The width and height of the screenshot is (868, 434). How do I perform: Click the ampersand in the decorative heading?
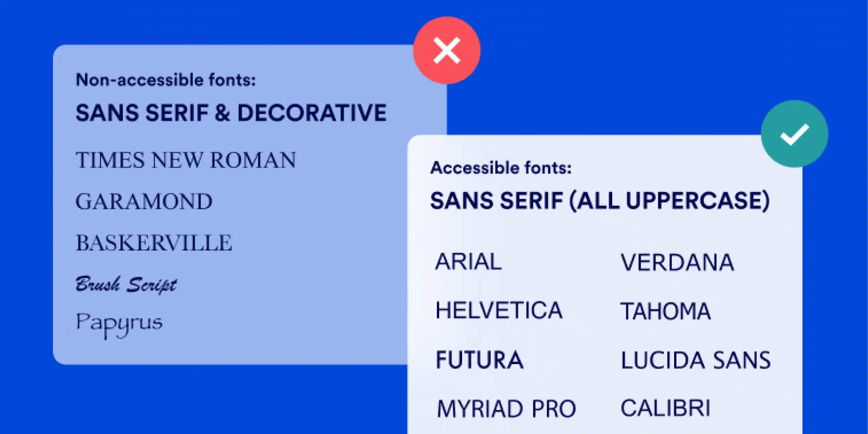222,113
